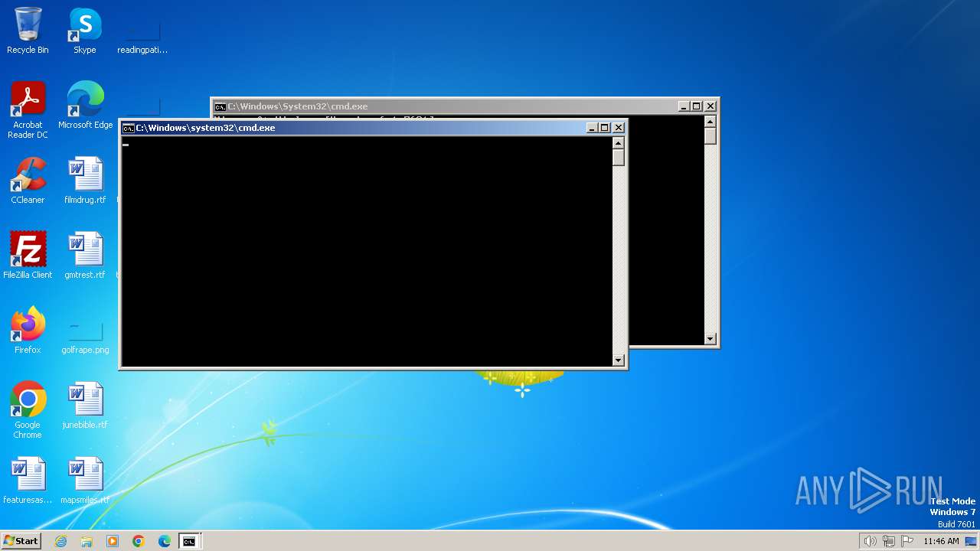Select the FileZilla Client shortcut
980x551 pixels.
click(28, 256)
